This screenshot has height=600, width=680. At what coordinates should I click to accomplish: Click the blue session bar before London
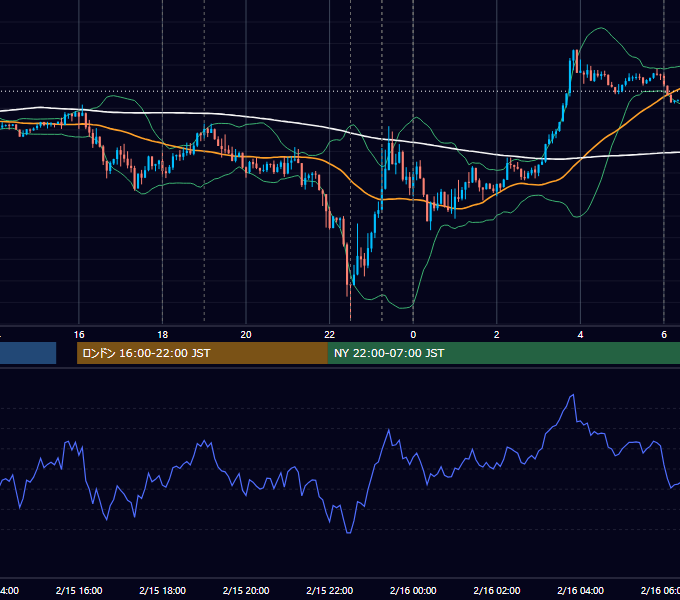[x=28, y=353]
